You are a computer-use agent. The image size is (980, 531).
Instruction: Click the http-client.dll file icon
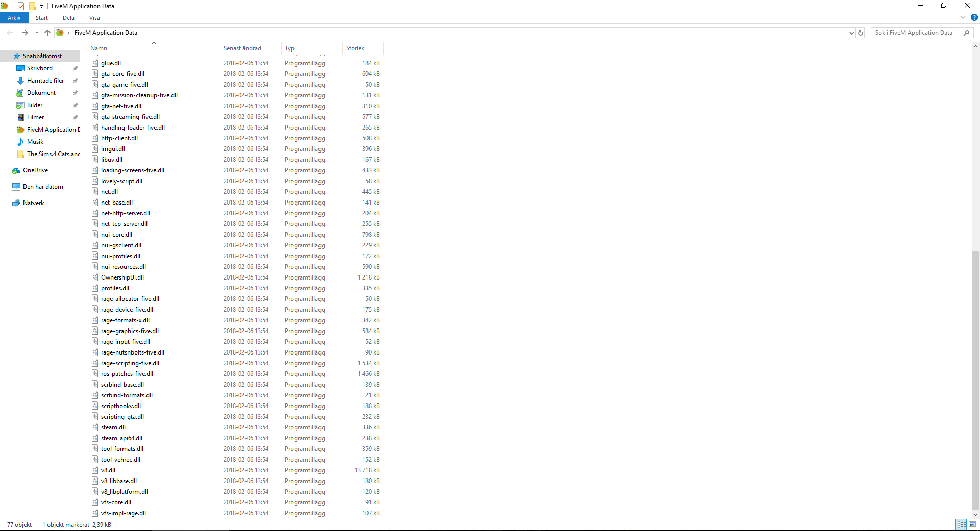95,138
